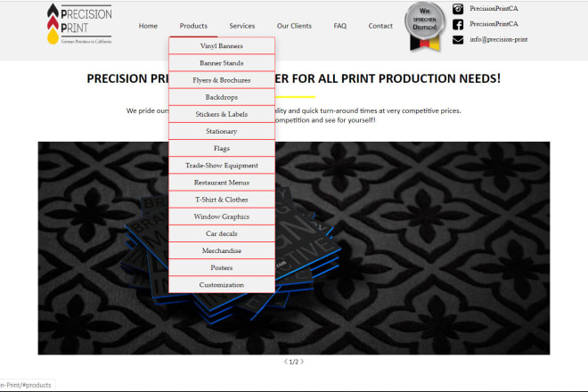Go to next slide arrow
The width and height of the screenshot is (588, 392).
point(302,362)
